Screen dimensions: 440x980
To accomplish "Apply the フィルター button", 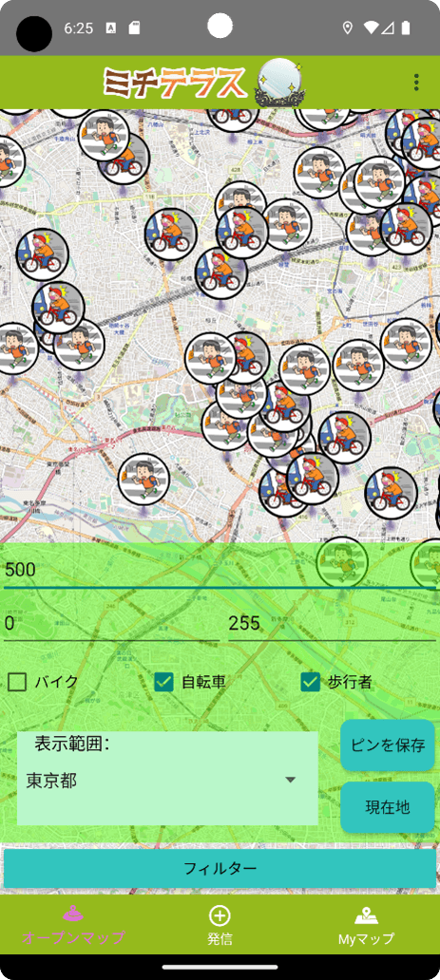I will (220, 868).
